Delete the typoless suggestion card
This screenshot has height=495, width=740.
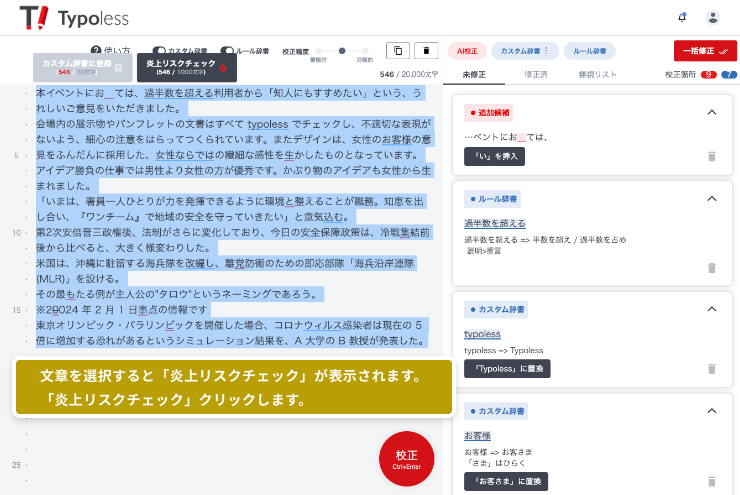click(x=712, y=369)
